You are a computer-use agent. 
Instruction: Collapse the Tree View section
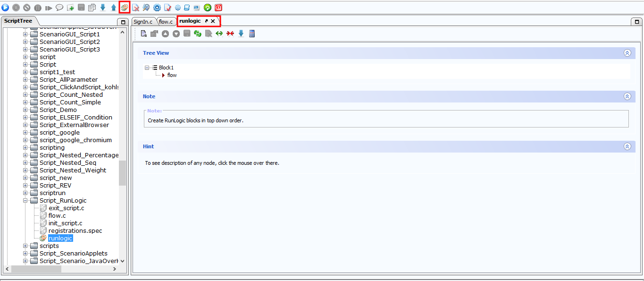627,53
